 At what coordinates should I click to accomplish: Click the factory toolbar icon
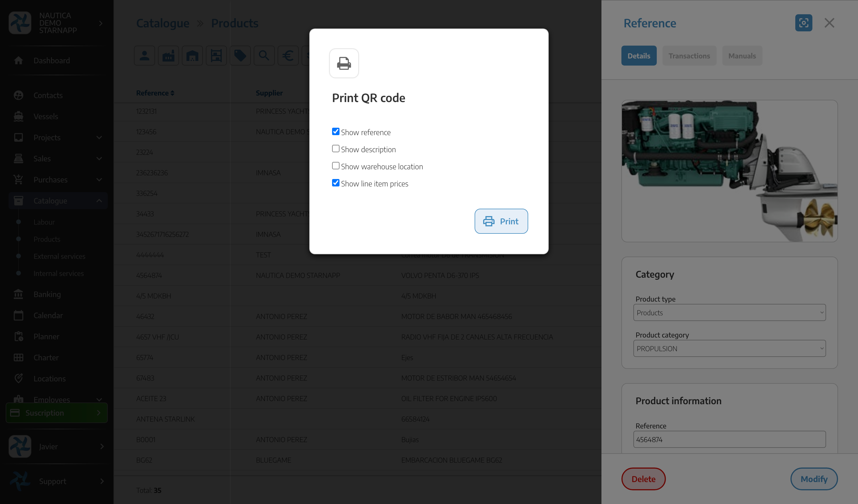click(168, 56)
